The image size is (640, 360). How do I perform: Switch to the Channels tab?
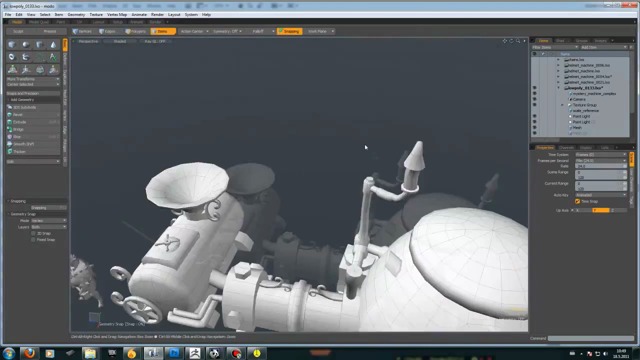point(566,147)
